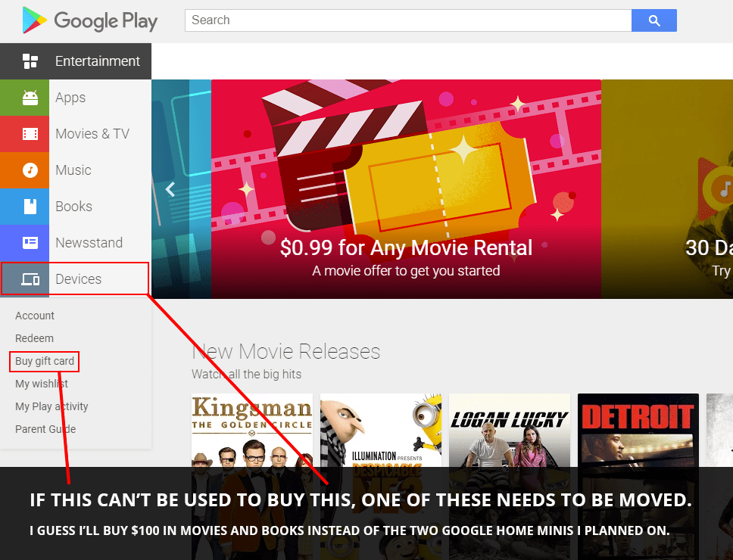Open the Google Play home logo
This screenshot has width=733, height=560.
pyautogui.click(x=89, y=21)
